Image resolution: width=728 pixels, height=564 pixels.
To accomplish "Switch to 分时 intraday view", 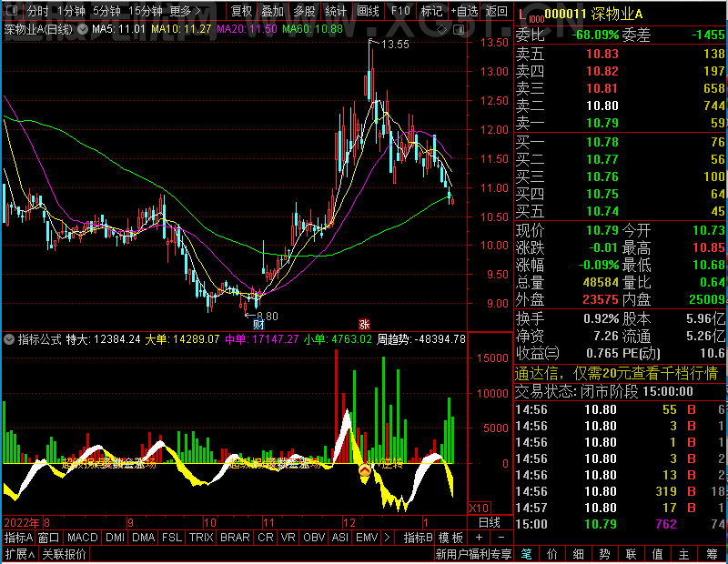I will click(x=37, y=11).
